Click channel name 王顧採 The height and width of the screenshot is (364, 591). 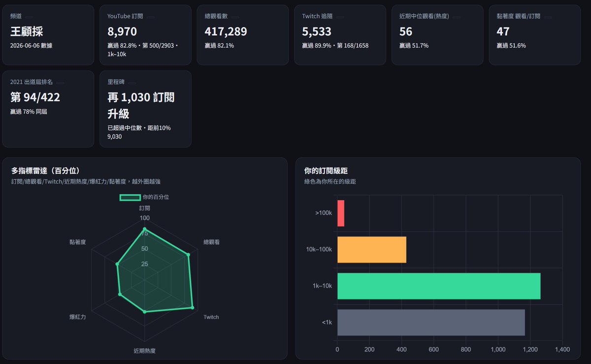pyautogui.click(x=27, y=32)
